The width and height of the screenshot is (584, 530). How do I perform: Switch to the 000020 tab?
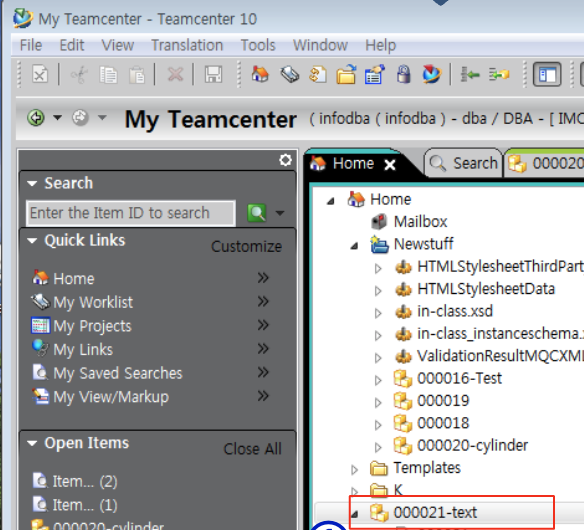tap(545, 163)
